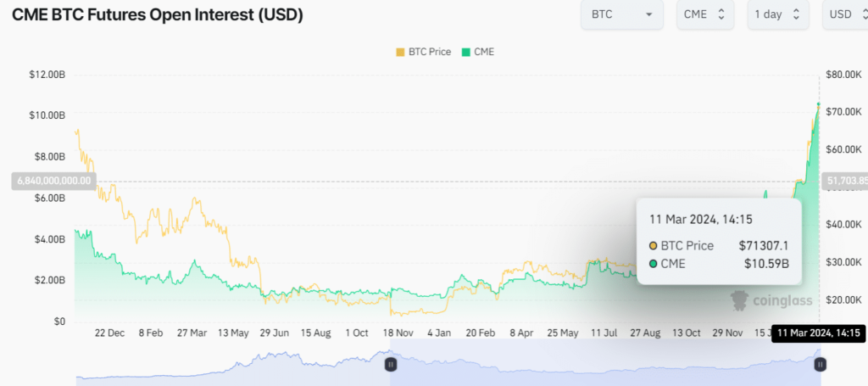Open the USD currency selector

coord(843,14)
